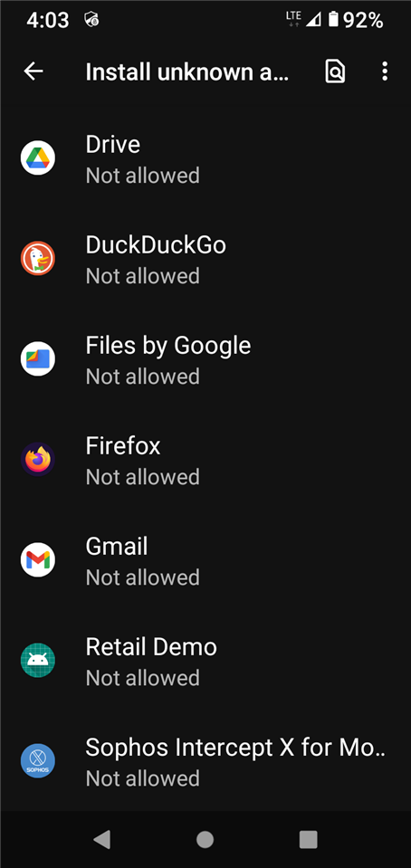This screenshot has width=411, height=868.
Task: Open Gmail install permission setting
Action: tap(205, 560)
